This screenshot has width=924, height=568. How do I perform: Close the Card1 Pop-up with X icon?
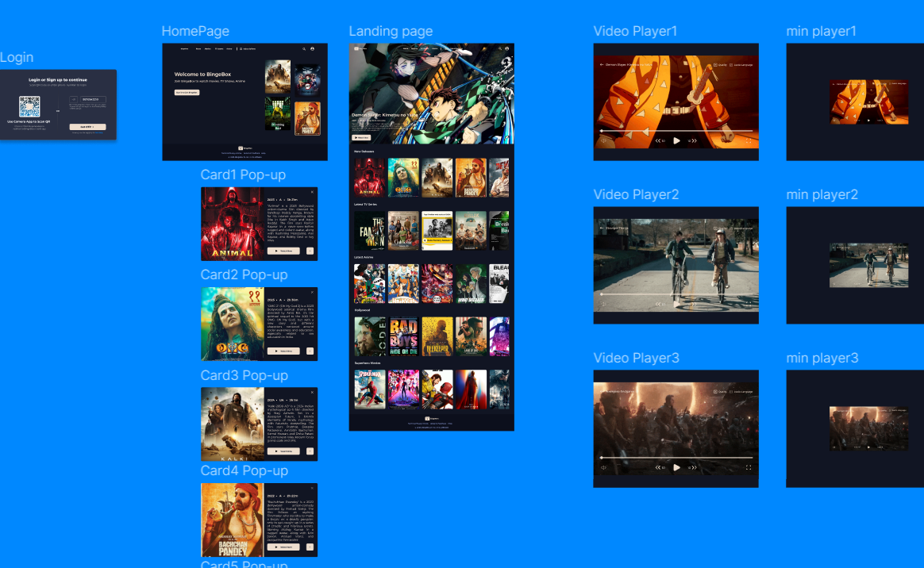click(x=312, y=192)
